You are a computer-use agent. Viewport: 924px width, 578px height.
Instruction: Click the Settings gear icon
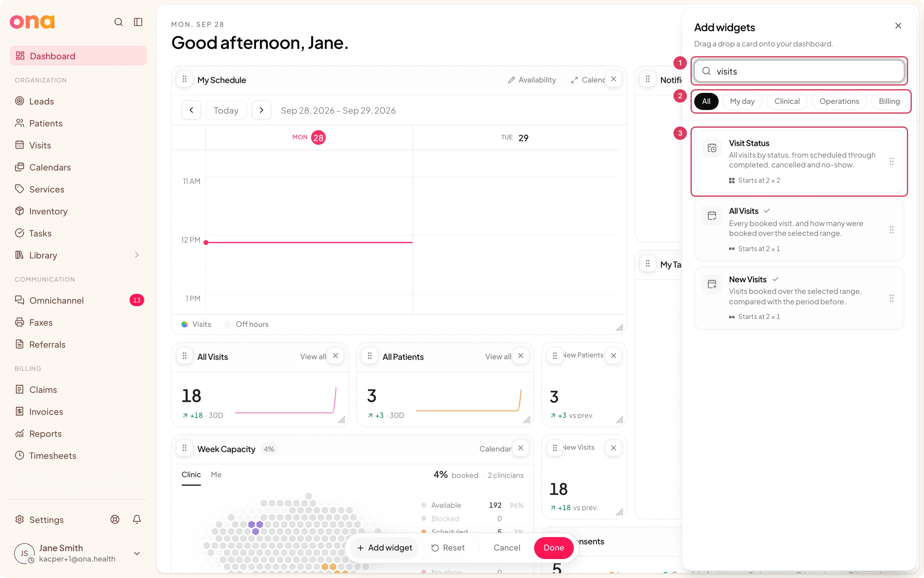point(20,519)
